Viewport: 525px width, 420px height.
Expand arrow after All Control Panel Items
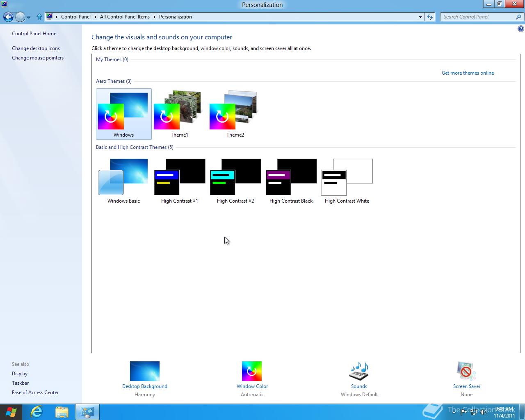coord(155,17)
